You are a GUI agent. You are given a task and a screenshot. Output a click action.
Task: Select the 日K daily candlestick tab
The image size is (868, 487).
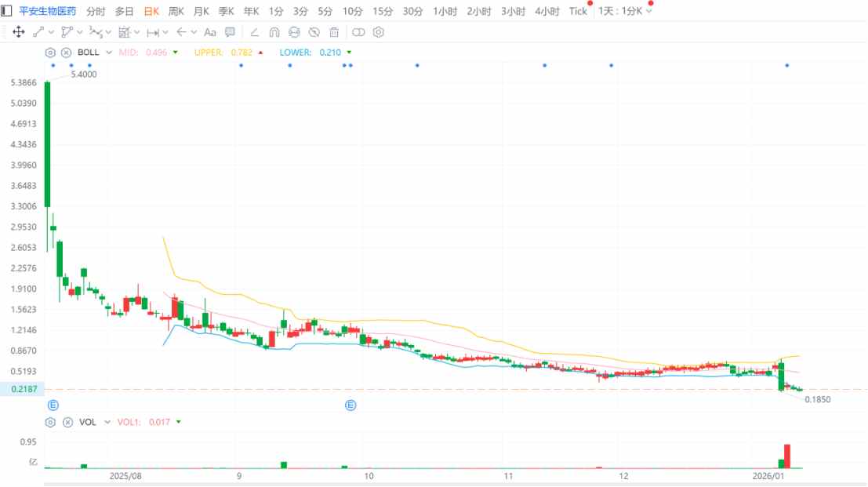point(151,11)
